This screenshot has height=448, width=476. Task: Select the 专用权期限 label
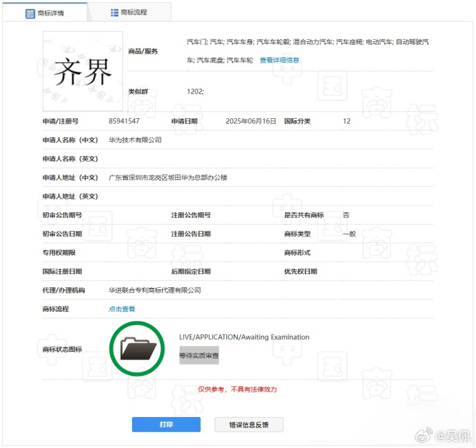pyautogui.click(x=59, y=253)
